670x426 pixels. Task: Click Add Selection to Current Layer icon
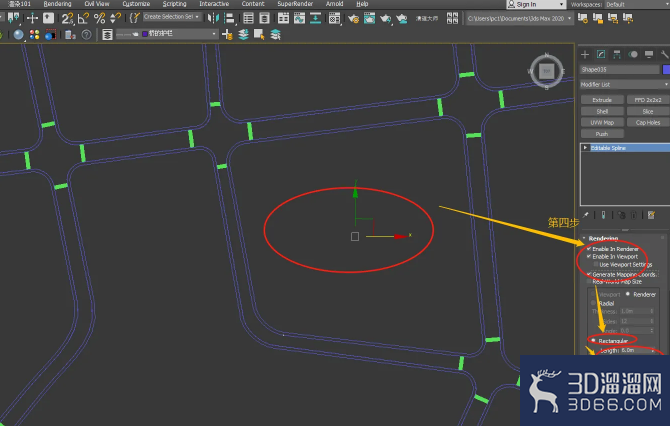pyautogui.click(x=243, y=35)
